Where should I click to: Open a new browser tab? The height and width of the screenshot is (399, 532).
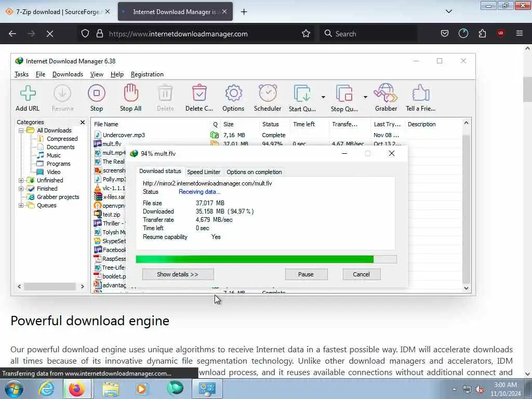pyautogui.click(x=244, y=12)
